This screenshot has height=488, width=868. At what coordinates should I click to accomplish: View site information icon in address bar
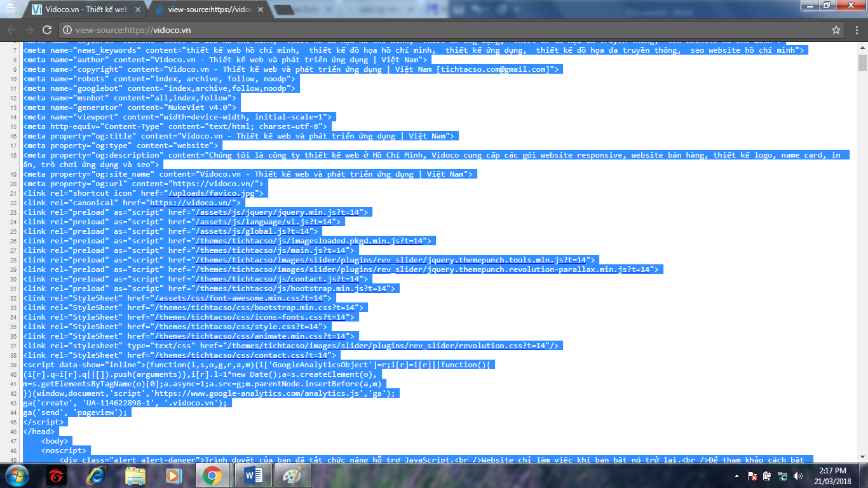click(68, 30)
